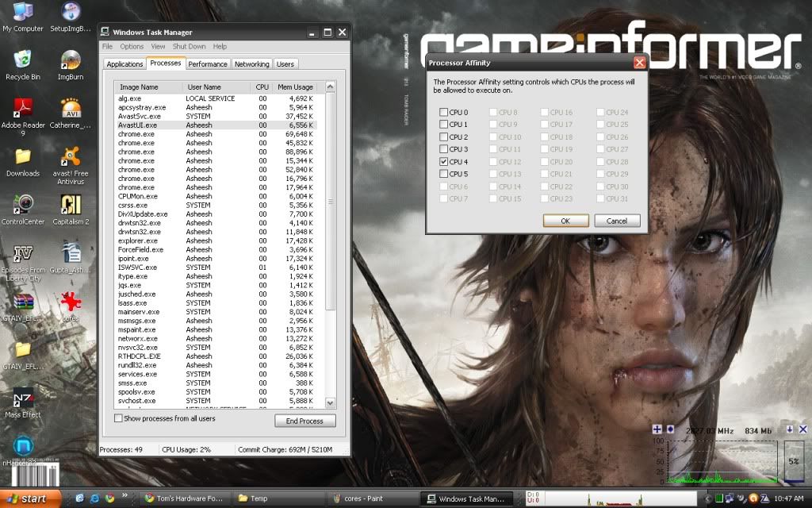Check the CPU 2 checkbox

pyautogui.click(x=443, y=137)
